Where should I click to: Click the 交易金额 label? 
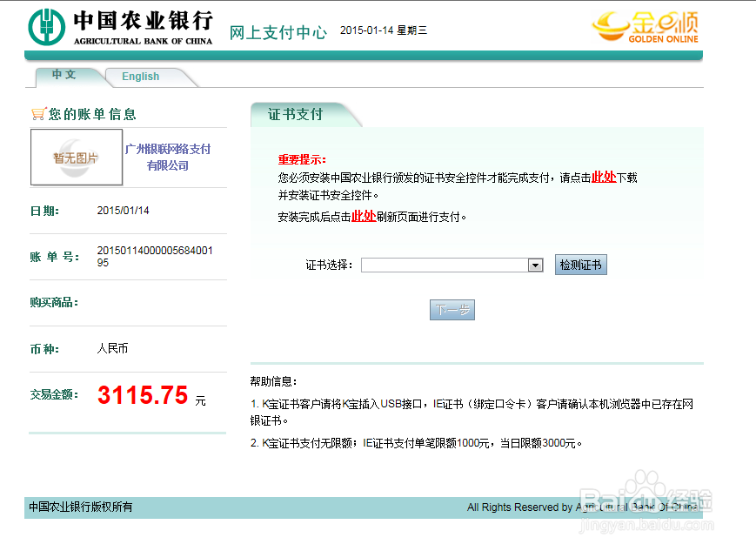point(54,394)
